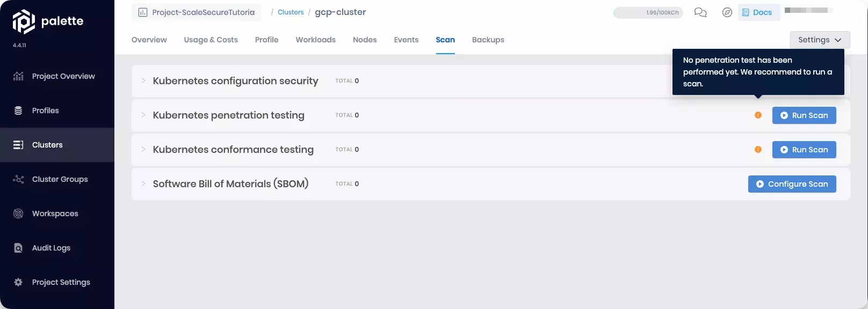The width and height of the screenshot is (868, 309).
Task: Switch to the Backups tab
Action: 488,40
